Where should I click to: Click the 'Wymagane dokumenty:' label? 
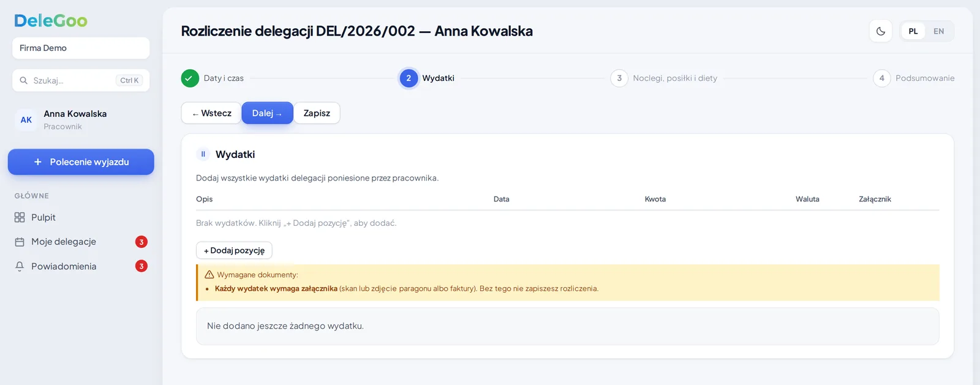(x=257, y=275)
